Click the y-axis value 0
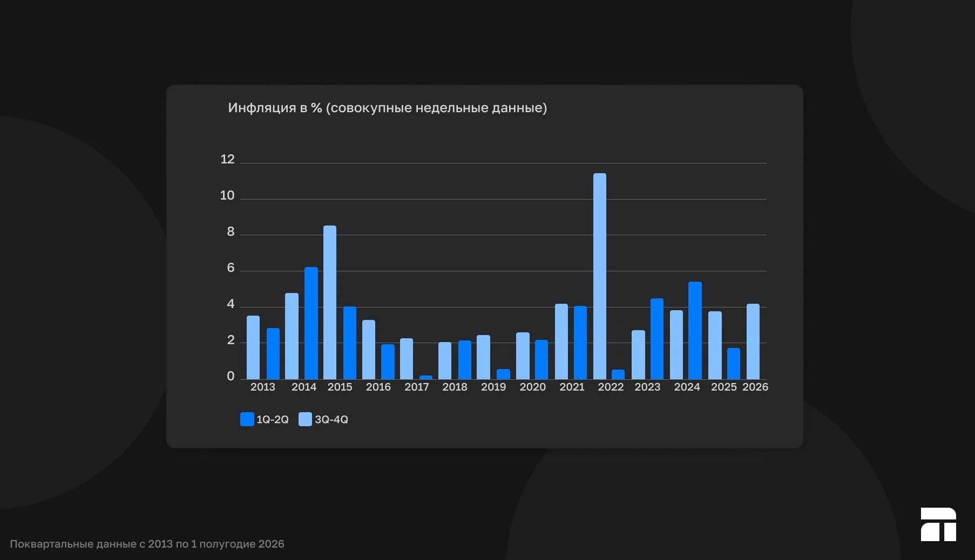 (231, 376)
